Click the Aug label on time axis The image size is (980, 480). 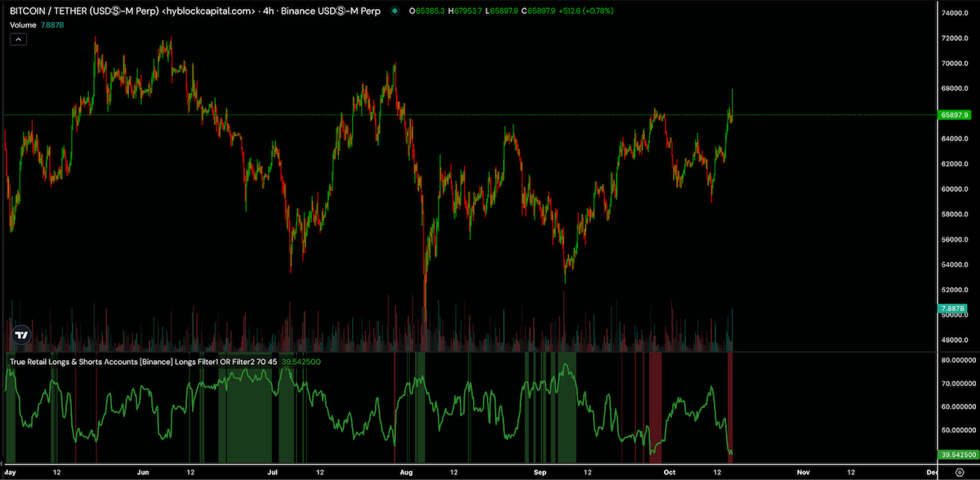point(407,472)
